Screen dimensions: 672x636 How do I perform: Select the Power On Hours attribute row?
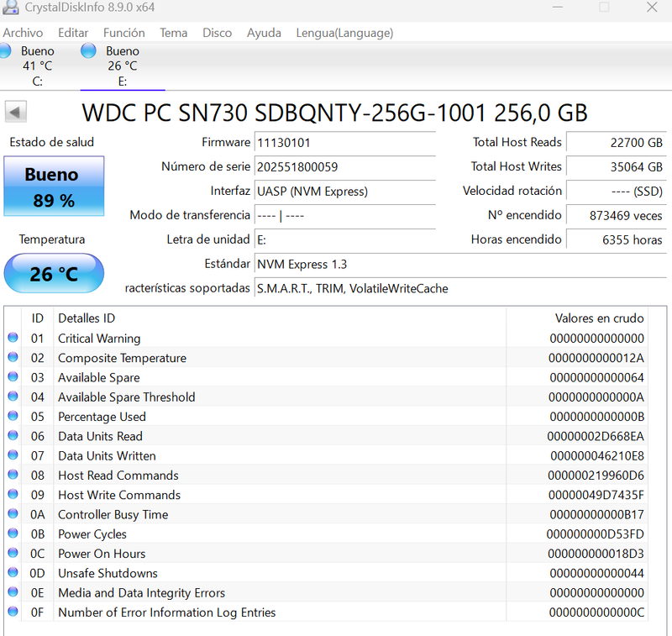pos(326,554)
